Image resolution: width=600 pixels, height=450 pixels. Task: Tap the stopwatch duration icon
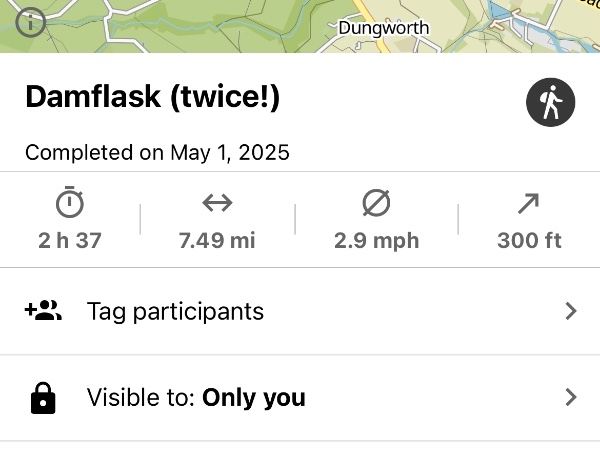pyautogui.click(x=70, y=203)
